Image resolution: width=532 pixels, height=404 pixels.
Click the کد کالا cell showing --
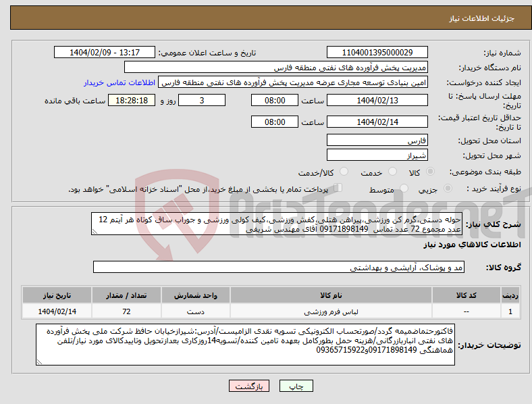pyautogui.click(x=467, y=311)
